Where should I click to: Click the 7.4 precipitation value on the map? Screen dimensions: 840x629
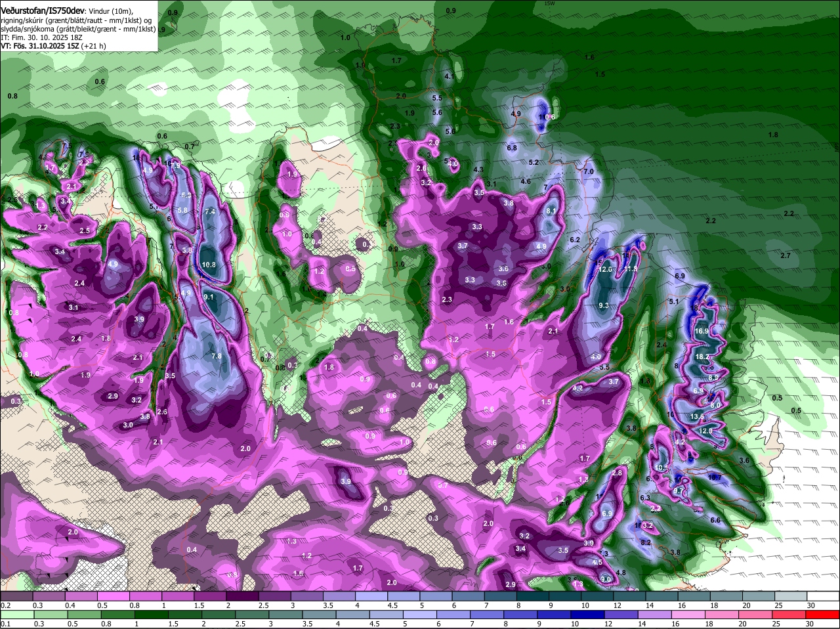pos(210,212)
